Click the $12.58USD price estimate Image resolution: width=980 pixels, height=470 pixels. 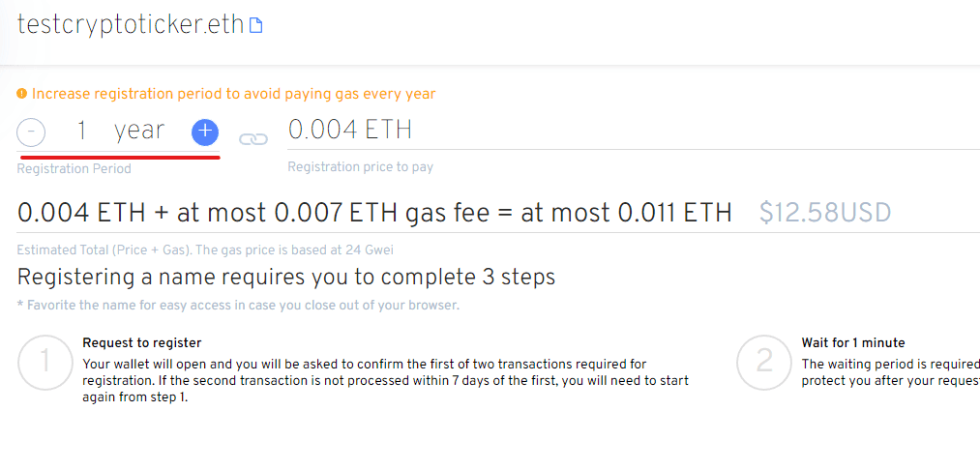[824, 213]
